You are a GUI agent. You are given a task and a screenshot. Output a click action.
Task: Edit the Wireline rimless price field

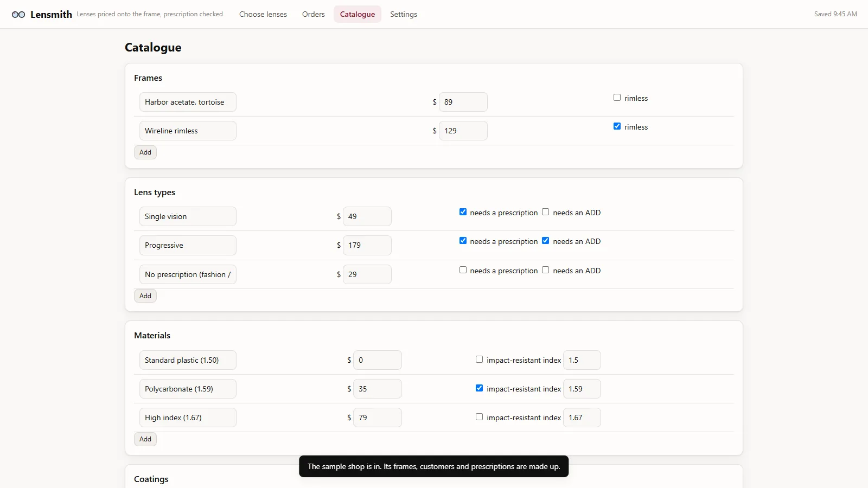coord(463,131)
